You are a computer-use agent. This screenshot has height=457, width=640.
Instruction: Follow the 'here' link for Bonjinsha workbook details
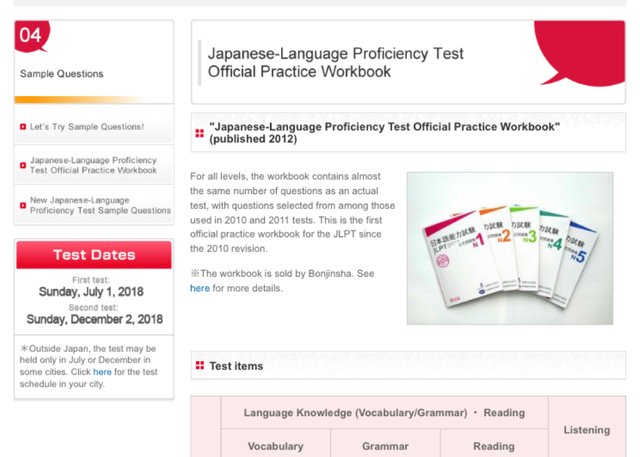click(x=200, y=288)
